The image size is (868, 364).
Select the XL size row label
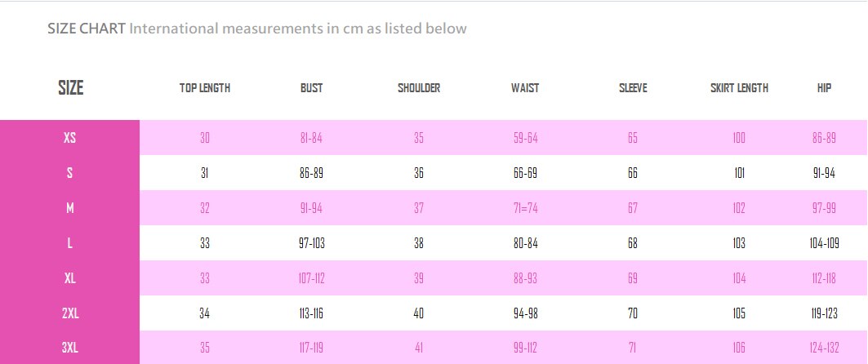[69, 278]
